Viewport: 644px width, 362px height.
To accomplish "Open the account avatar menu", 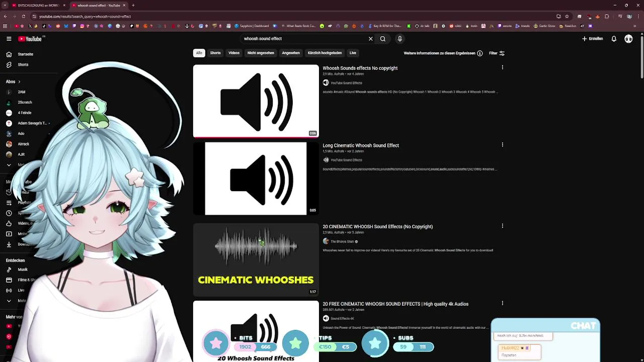I will 628,39.
